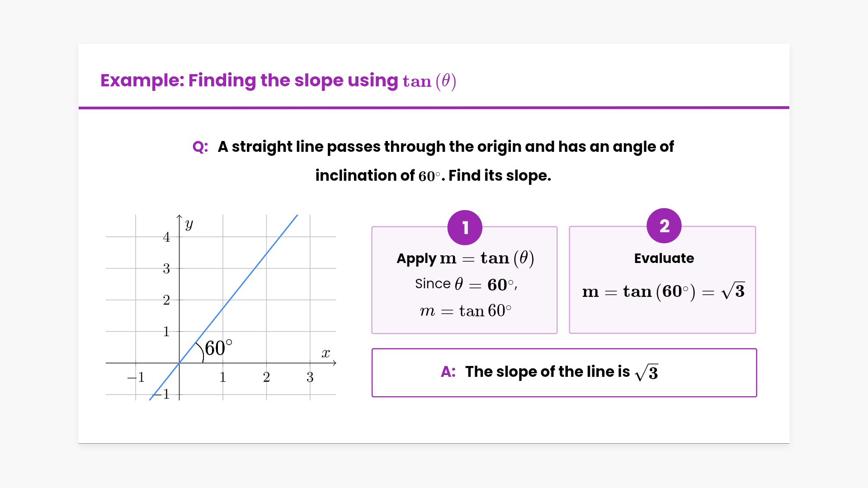Click the 60° angle label on the graph
Viewport: 868px width, 488px height.
tap(218, 348)
